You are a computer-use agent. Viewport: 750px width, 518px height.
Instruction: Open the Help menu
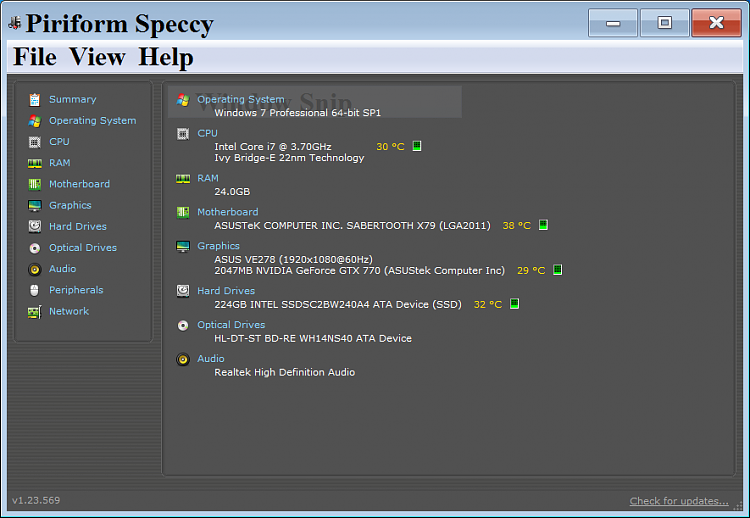(165, 56)
